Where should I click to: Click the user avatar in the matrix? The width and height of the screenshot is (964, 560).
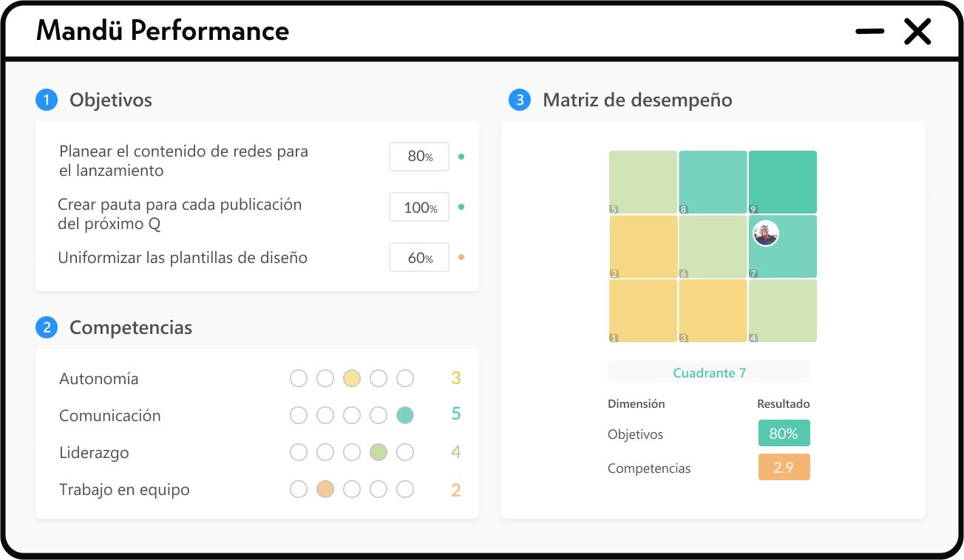766,234
